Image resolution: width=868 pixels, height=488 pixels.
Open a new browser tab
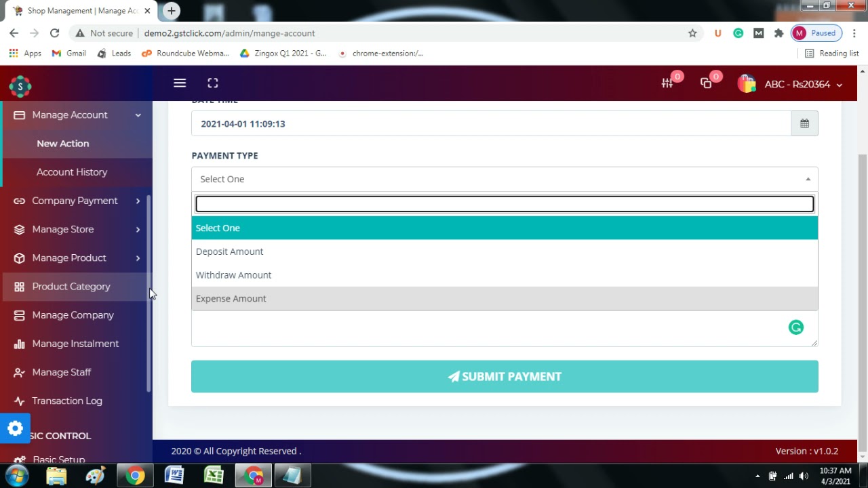[x=172, y=11]
